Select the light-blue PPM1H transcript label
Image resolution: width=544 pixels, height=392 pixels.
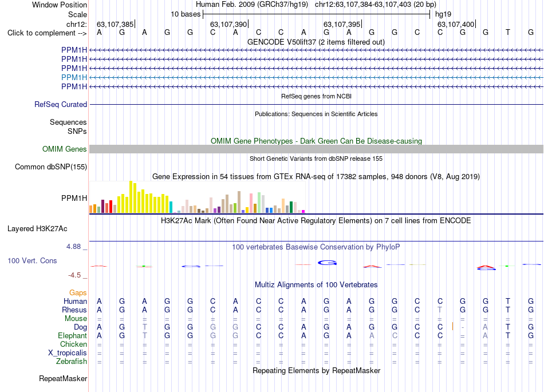(x=74, y=77)
